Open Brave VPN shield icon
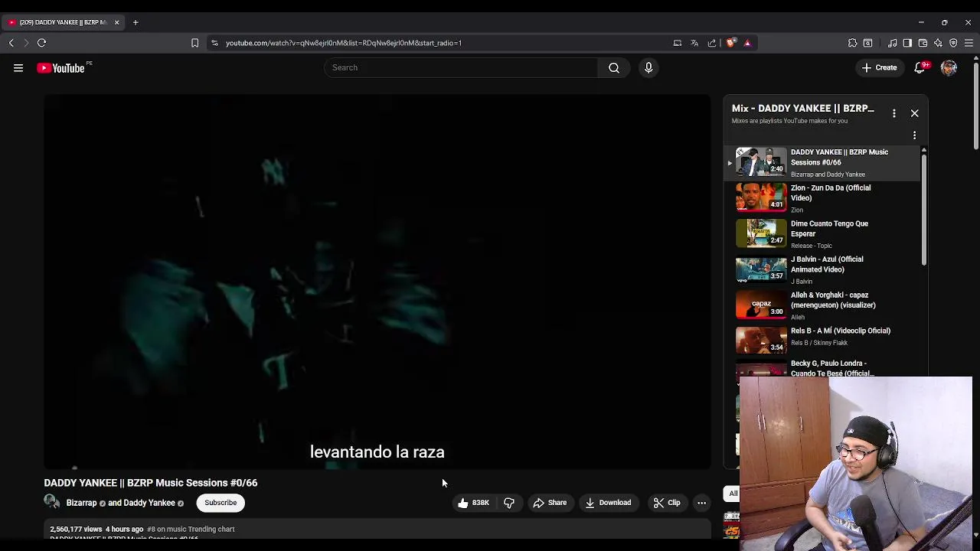Viewport: 980px width, 551px height. pos(953,43)
